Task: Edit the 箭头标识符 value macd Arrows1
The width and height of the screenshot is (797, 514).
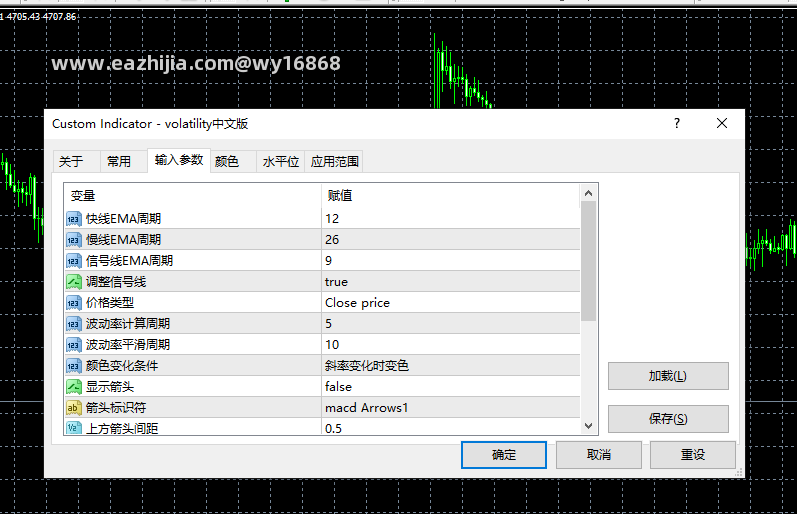Action: click(451, 408)
